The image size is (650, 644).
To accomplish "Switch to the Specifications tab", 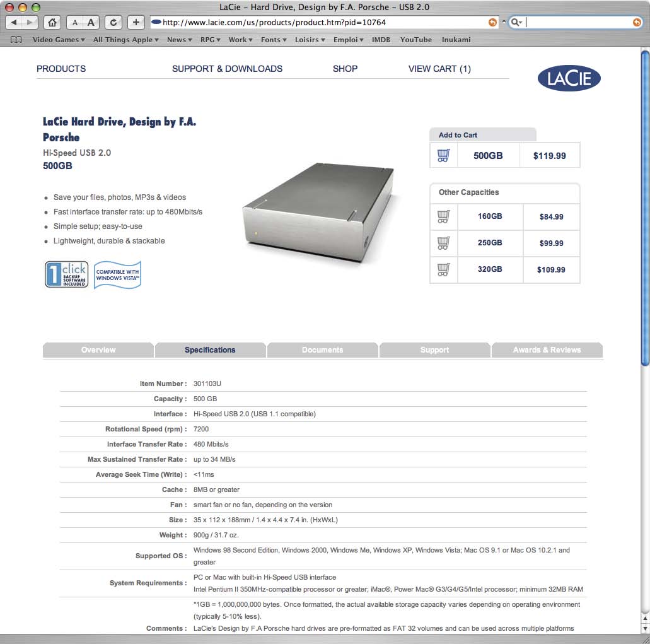I will 210,350.
